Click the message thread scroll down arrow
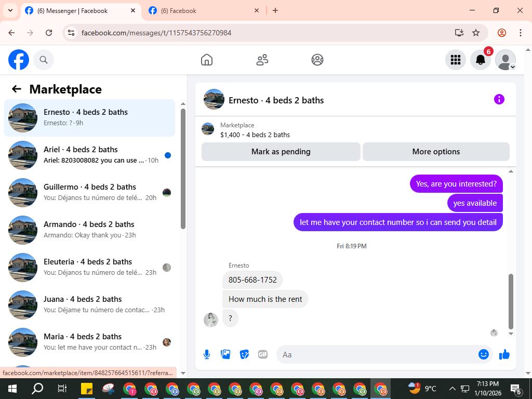This screenshot has width=532, height=399. pyautogui.click(x=511, y=334)
